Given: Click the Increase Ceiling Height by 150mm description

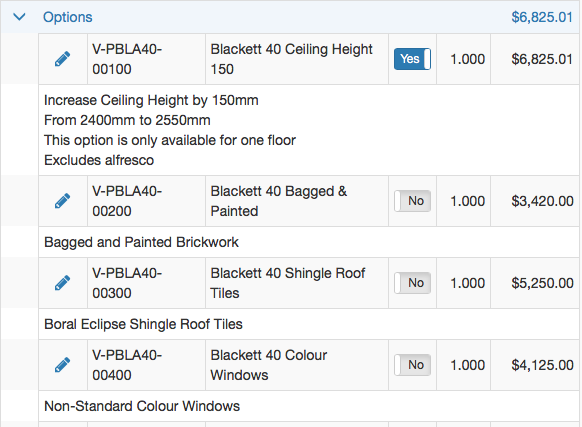Looking at the screenshot, I should click(151, 100).
